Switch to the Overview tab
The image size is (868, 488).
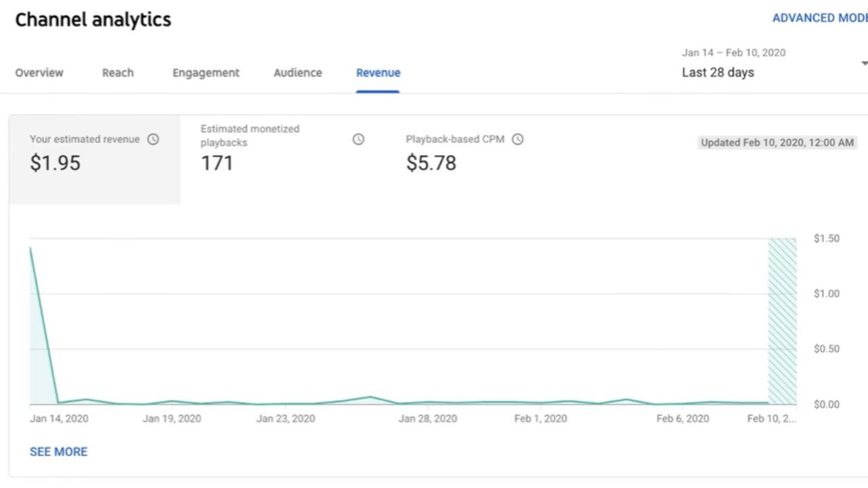39,73
